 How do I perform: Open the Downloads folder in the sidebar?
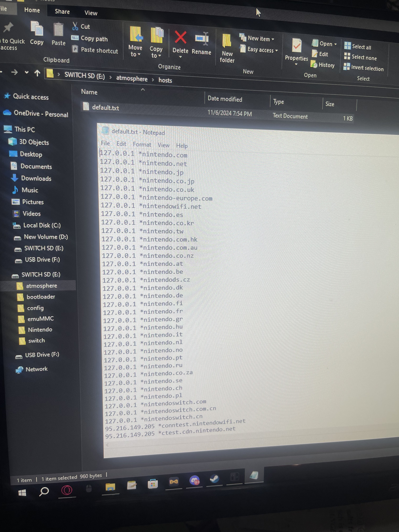(x=36, y=178)
